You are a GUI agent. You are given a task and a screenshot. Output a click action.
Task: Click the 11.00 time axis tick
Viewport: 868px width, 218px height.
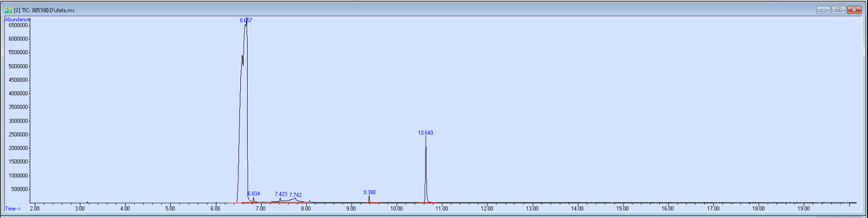tap(441, 209)
